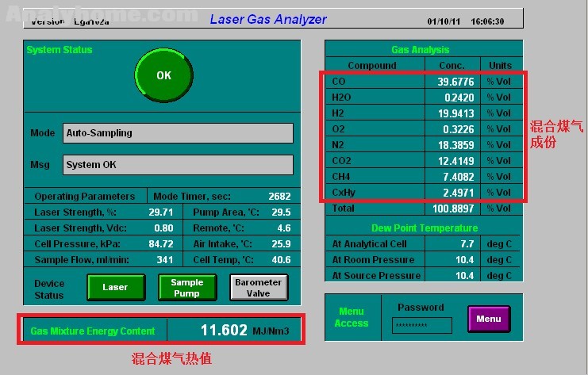Click the Sample Flow value 341
The width and height of the screenshot is (588, 375).
164,260
